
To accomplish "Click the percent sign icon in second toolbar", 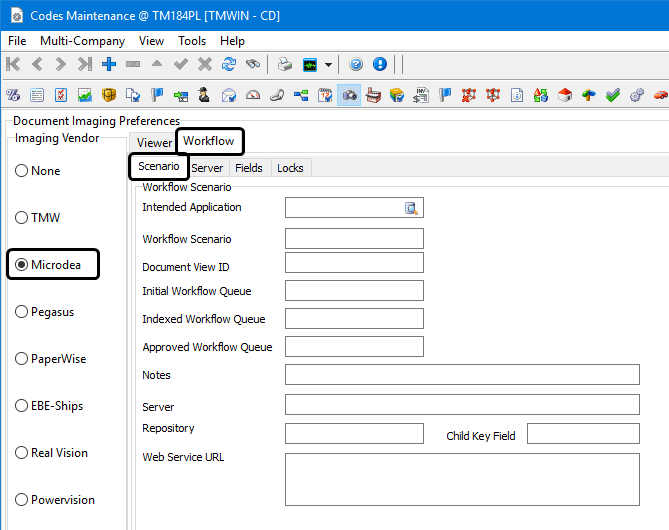I will [13, 95].
